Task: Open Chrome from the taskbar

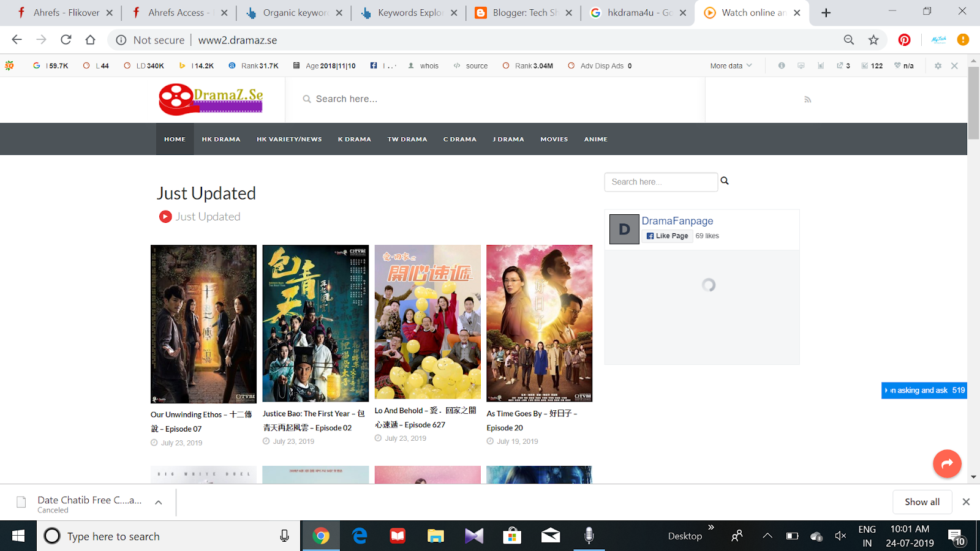Action: [x=320, y=536]
